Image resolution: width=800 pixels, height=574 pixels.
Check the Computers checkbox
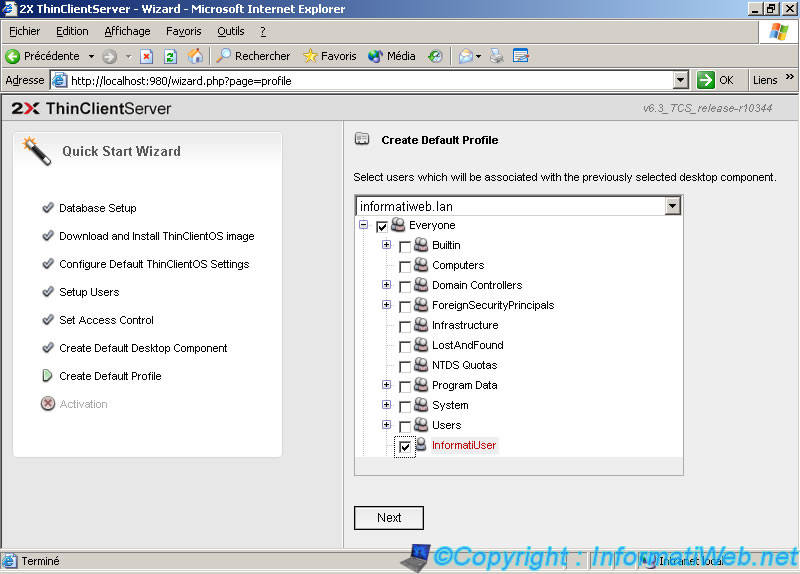405,267
